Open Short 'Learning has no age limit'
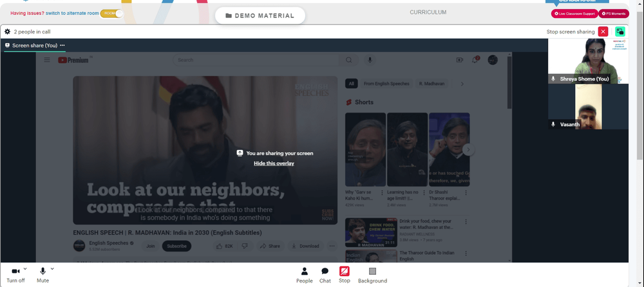644x287 pixels. [x=407, y=150]
